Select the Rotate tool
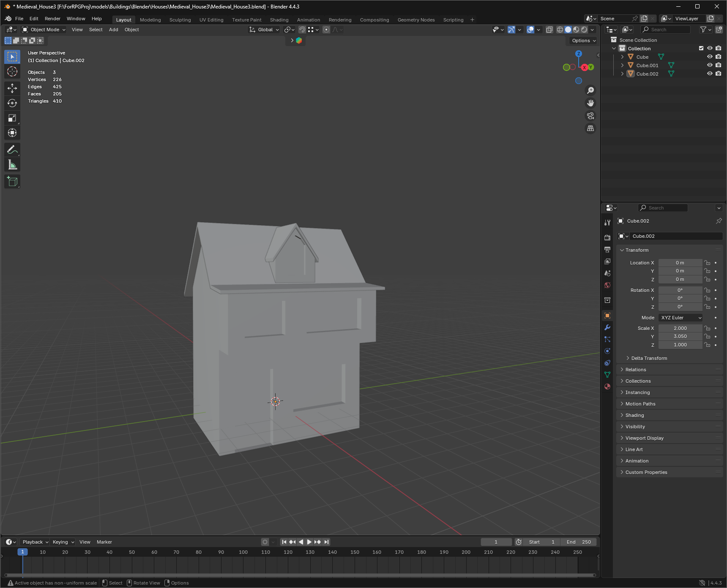 pos(12,103)
